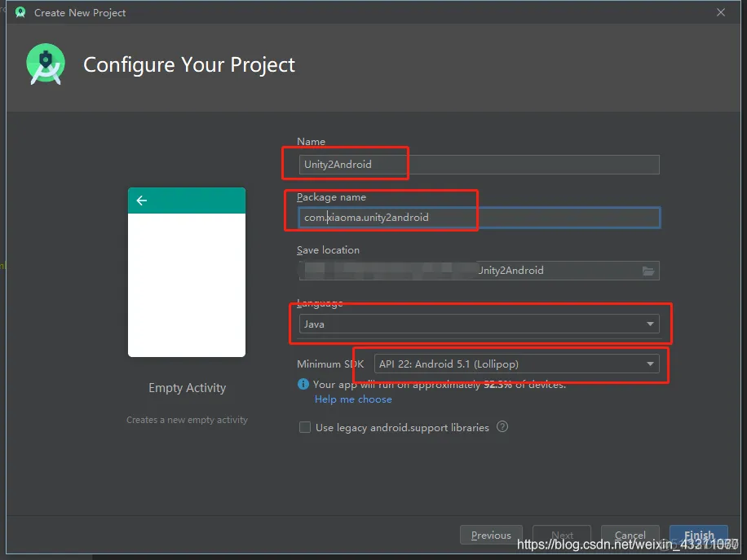Cancel the project creation
This screenshot has width=747, height=560.
[x=630, y=535]
